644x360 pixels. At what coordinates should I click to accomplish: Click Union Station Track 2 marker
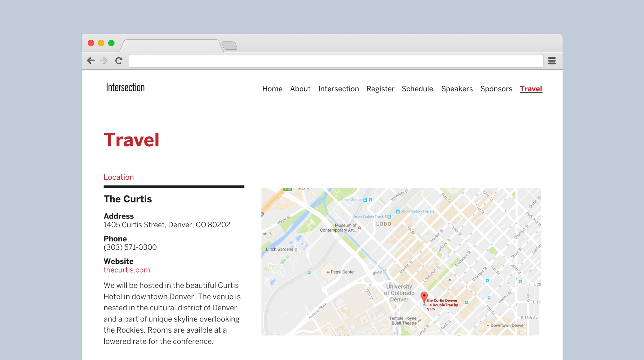(x=398, y=212)
